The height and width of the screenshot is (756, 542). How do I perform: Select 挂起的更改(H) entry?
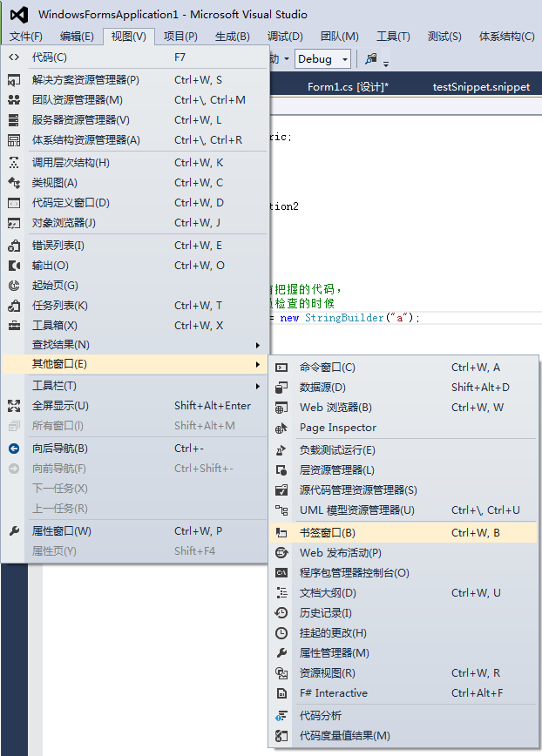pyautogui.click(x=403, y=633)
